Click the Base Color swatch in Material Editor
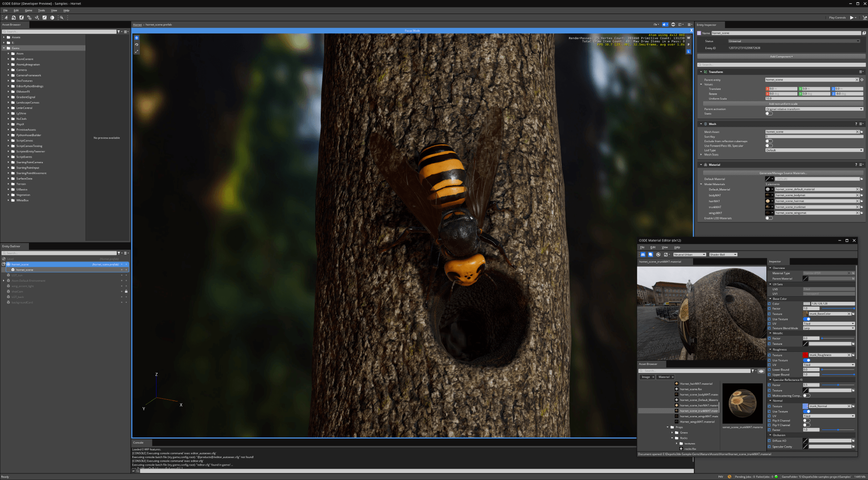Screen dimensions: 868x480 tap(808, 304)
